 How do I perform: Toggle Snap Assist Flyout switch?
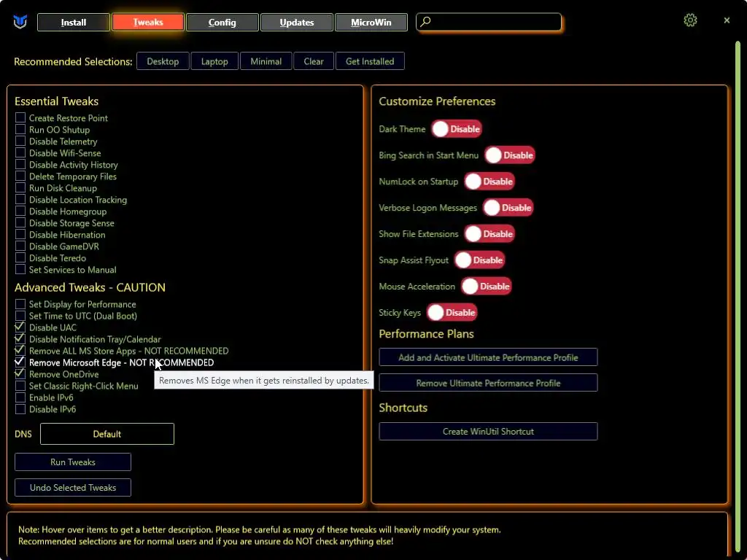coord(479,260)
